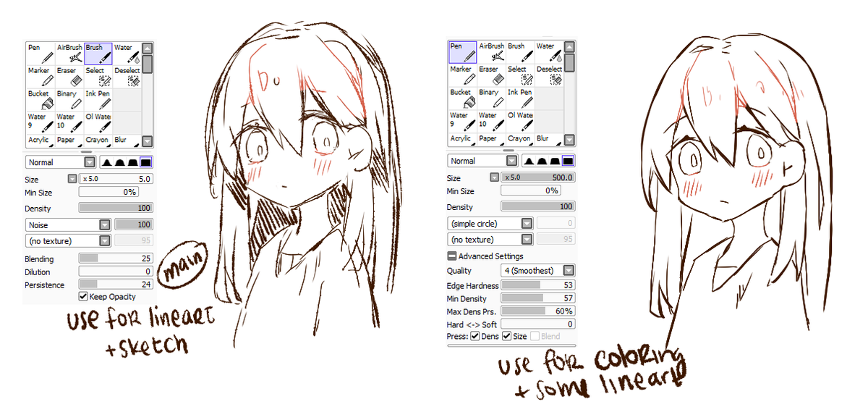Click the tool list scroll-up arrow in right panel
The height and width of the screenshot is (420, 868).
coord(569,46)
